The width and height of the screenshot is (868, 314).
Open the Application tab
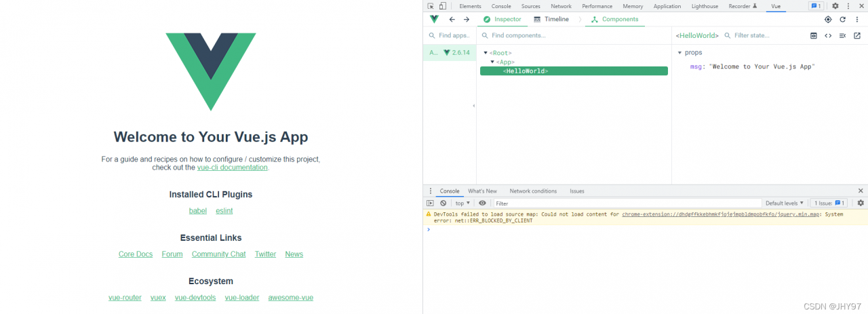667,6
